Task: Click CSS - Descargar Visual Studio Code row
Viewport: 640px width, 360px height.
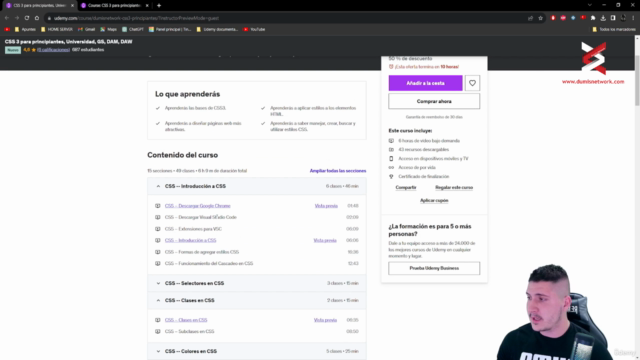Action: [x=257, y=217]
